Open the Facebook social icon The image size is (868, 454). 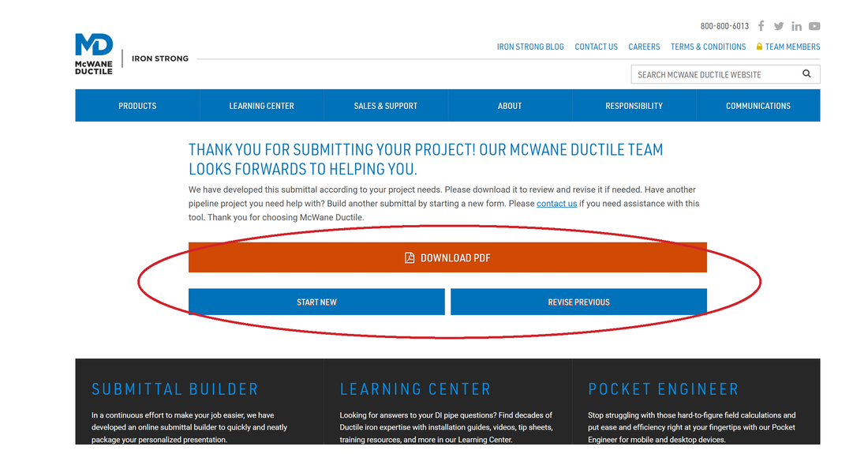pyautogui.click(x=761, y=26)
